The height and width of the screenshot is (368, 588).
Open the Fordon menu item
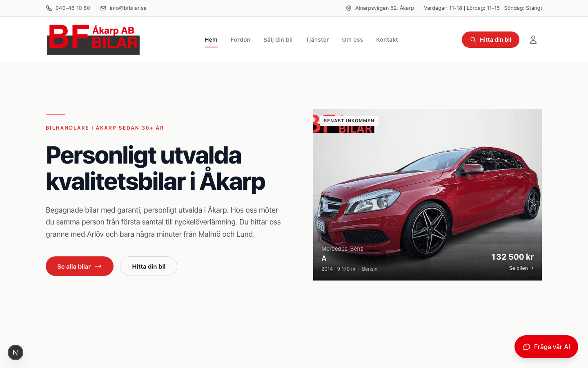tap(241, 40)
